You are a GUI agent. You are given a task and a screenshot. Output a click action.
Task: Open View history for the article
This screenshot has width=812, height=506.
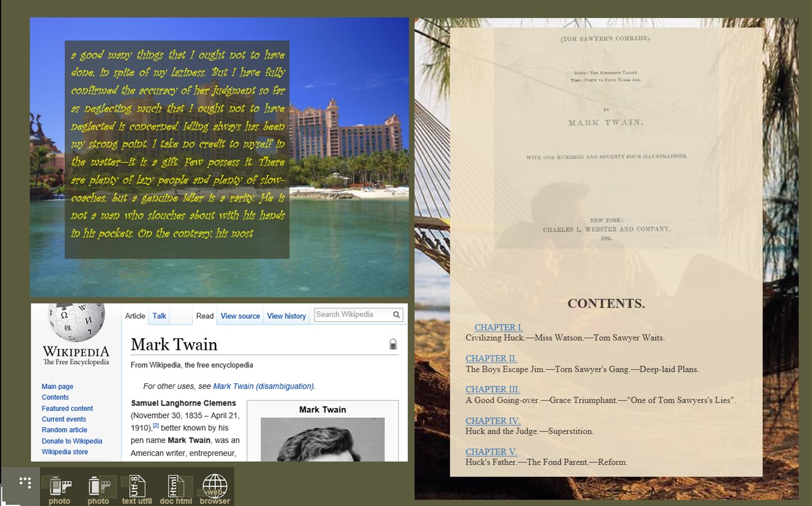[286, 316]
